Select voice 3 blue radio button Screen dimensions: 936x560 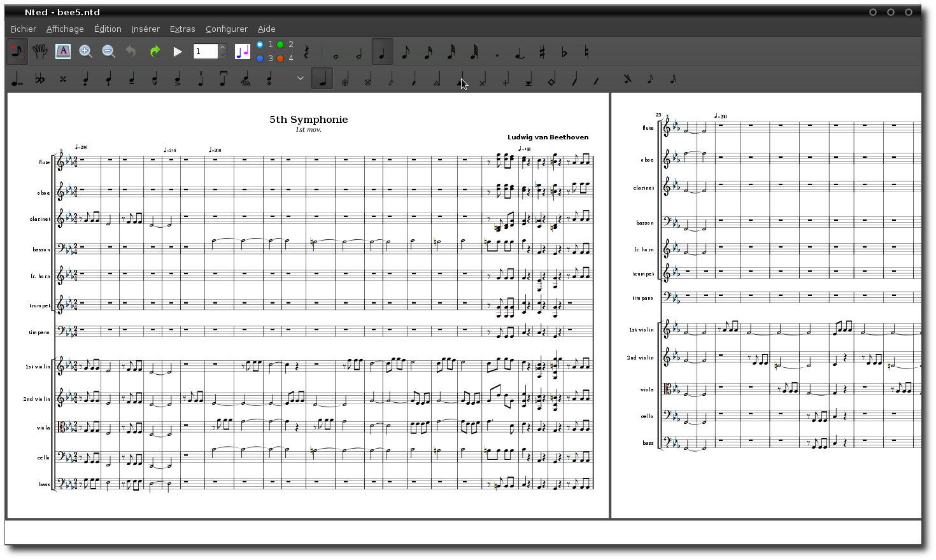260,59
